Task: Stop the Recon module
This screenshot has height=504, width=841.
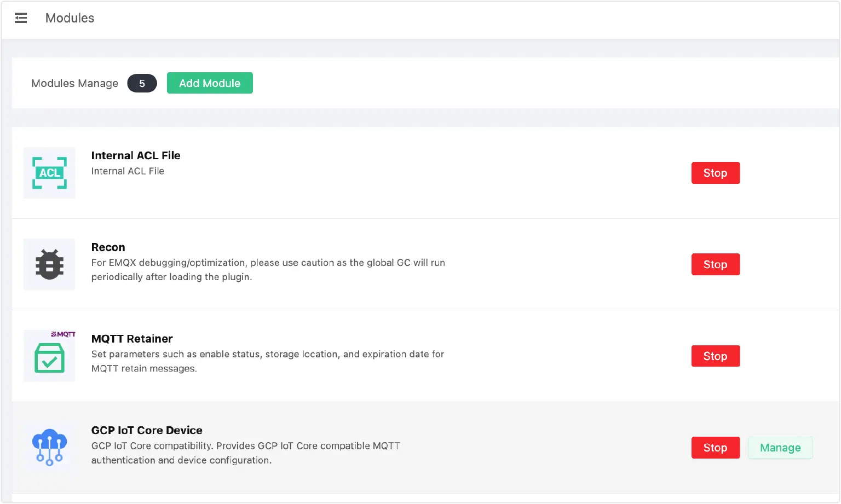Action: point(715,264)
